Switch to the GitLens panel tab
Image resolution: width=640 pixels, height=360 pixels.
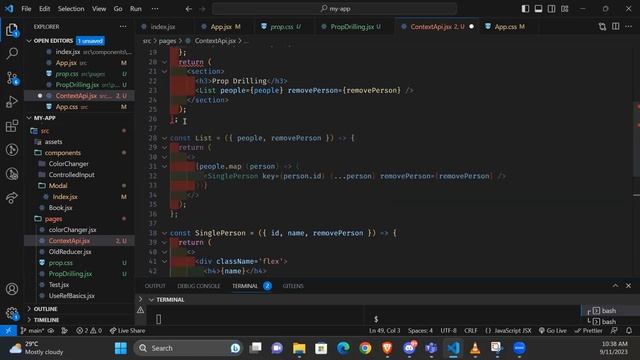[293, 286]
